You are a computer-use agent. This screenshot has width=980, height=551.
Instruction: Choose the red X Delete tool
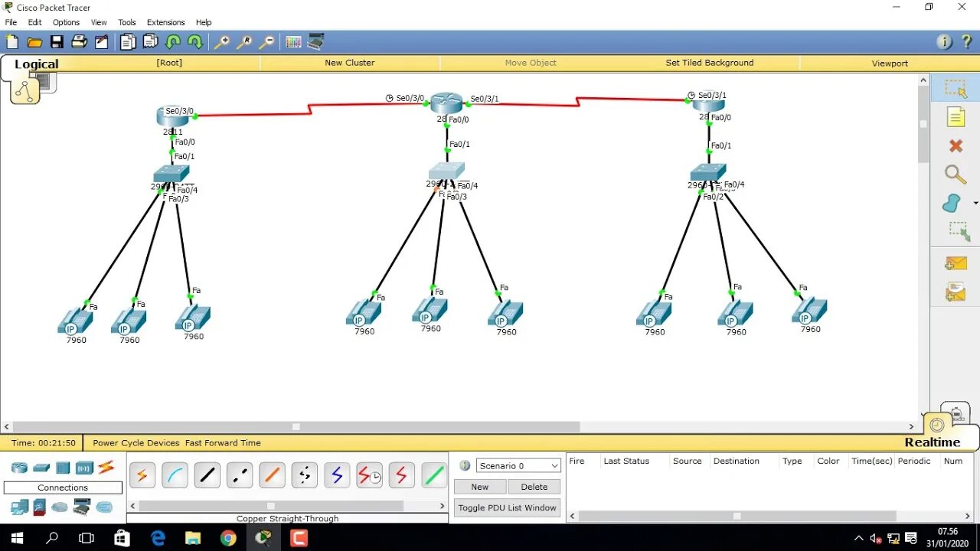955,145
